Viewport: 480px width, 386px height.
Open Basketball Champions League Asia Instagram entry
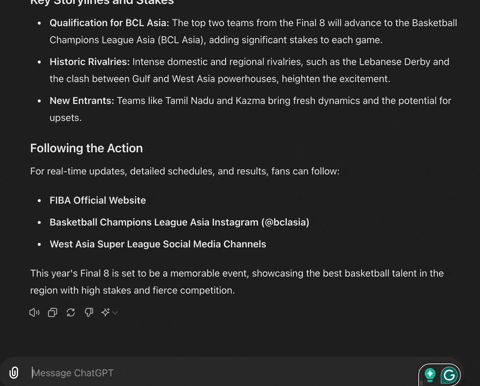point(179,222)
